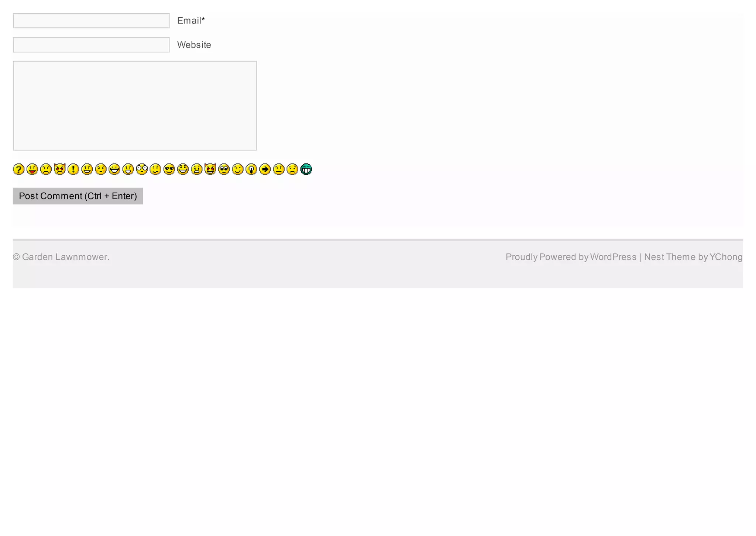The width and height of the screenshot is (756, 536).
Task: Insert the green Mr. Green smiley
Action: pyautogui.click(x=306, y=169)
